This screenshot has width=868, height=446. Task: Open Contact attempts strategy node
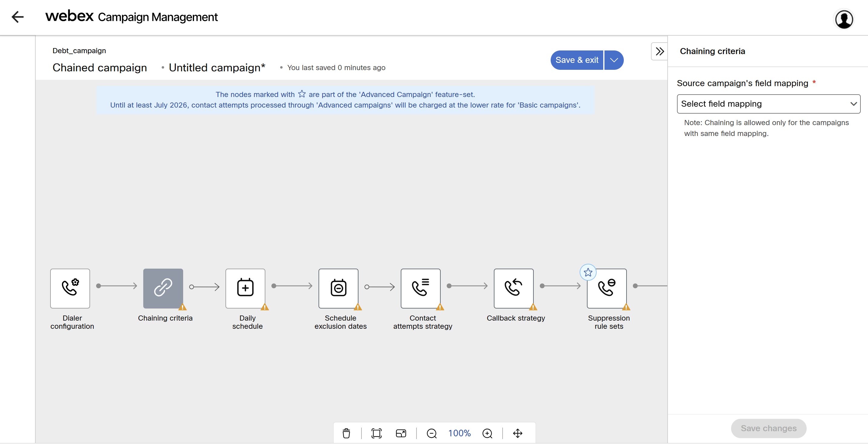click(420, 288)
